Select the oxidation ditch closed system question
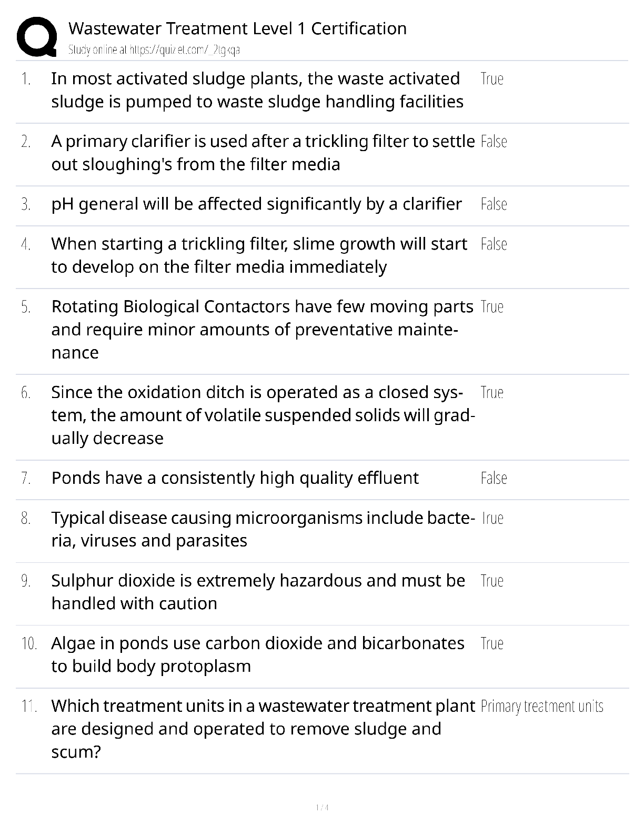 click(x=263, y=415)
